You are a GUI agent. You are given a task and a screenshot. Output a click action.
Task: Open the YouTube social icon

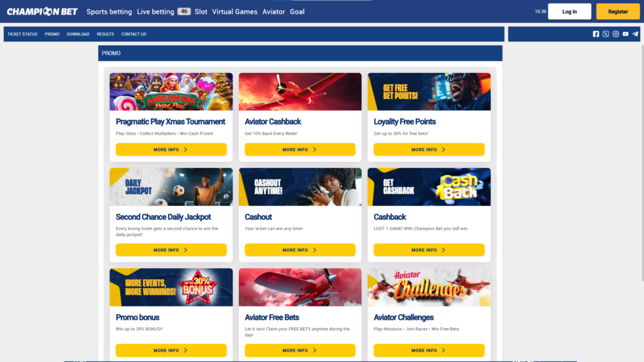[x=625, y=34]
